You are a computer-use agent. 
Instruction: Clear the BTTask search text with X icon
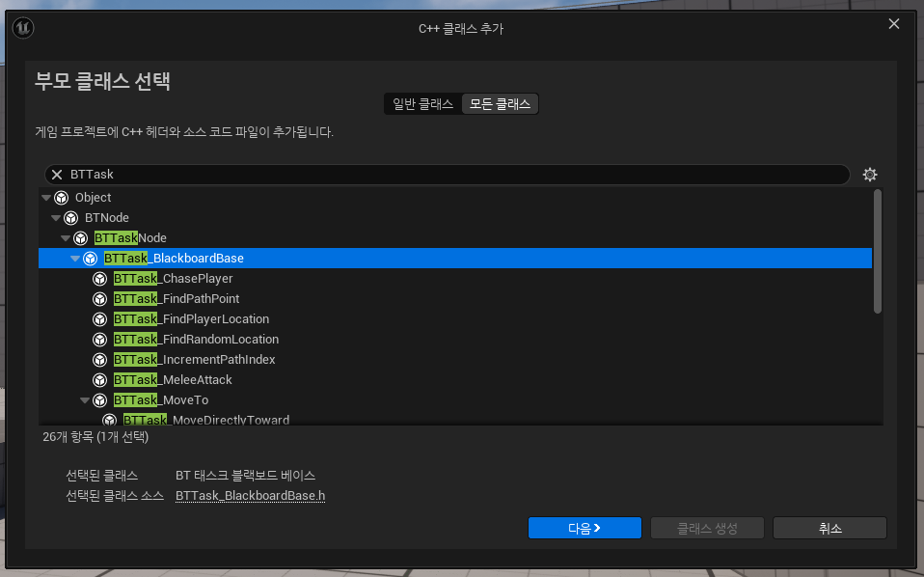pos(57,175)
